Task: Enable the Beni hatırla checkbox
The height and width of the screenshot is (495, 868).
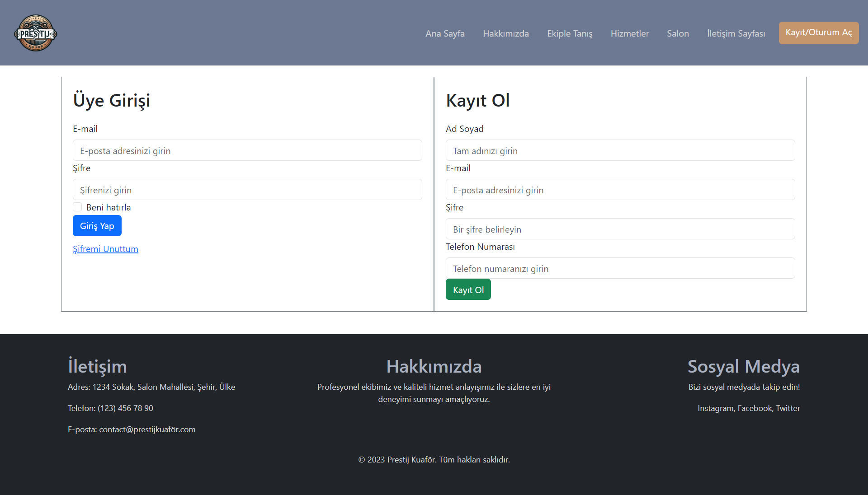Action: tap(77, 207)
